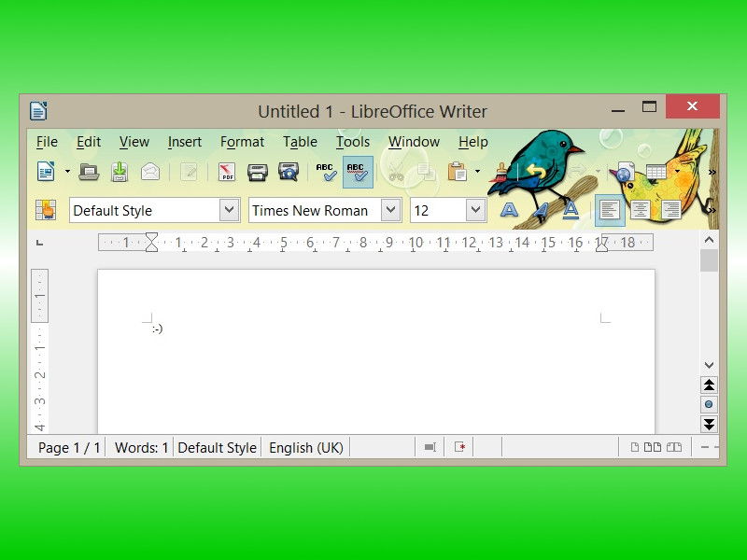Click the Default Style status bar field
This screenshot has width=747, height=560.
click(x=218, y=448)
